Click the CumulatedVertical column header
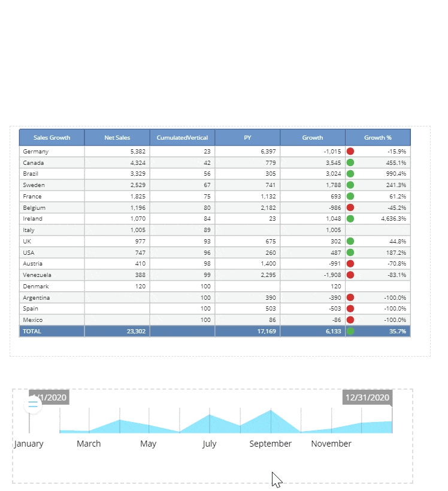448x491 pixels. (182, 138)
